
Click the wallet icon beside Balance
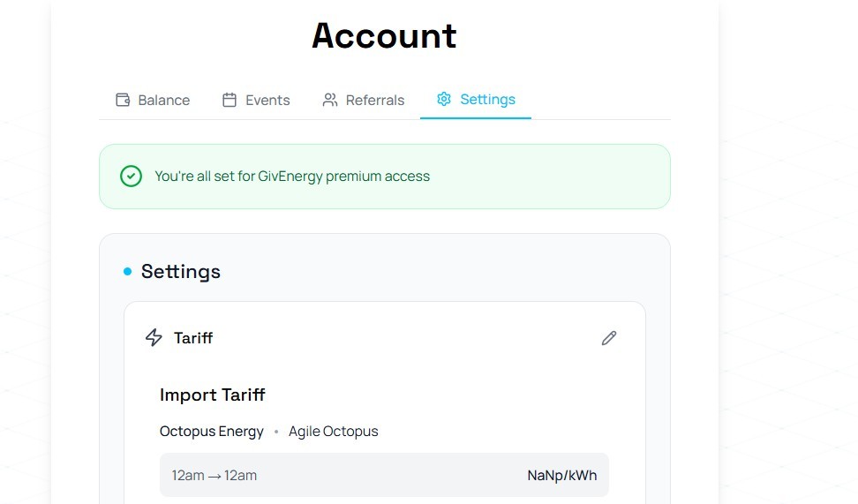tap(123, 100)
